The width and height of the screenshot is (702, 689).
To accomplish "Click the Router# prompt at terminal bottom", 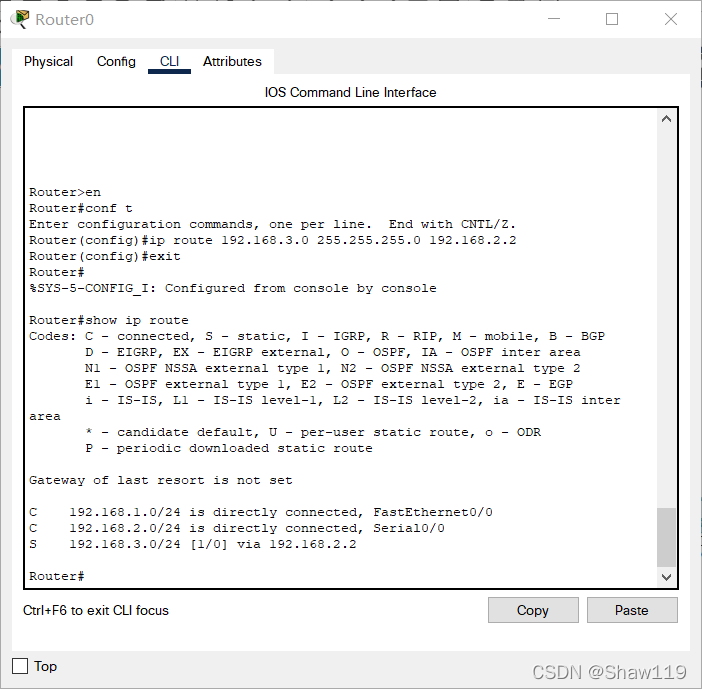I will 56,576.
